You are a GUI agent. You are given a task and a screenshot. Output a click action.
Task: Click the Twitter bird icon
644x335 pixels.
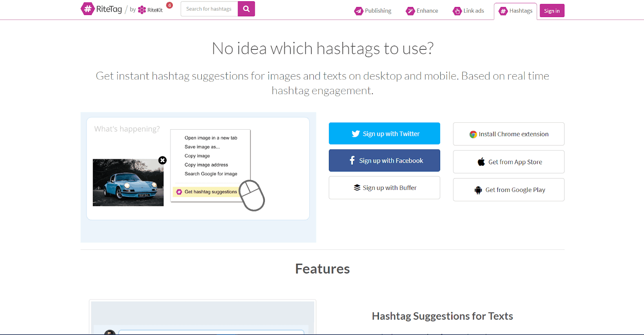[356, 134]
